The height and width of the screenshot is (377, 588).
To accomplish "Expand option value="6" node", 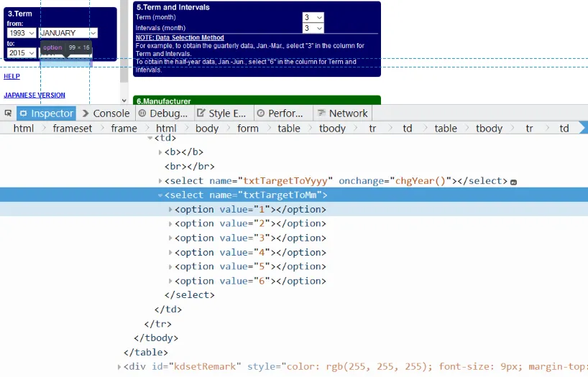I will [x=170, y=281].
